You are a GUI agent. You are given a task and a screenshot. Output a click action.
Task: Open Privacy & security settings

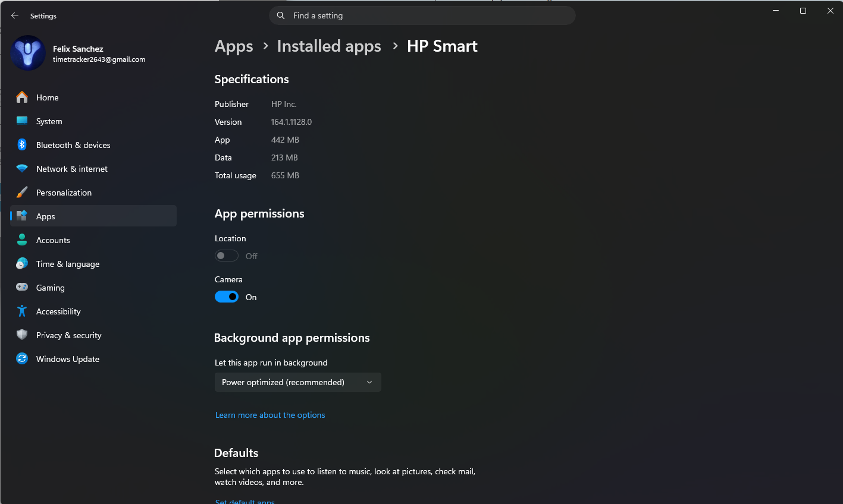pos(93,335)
